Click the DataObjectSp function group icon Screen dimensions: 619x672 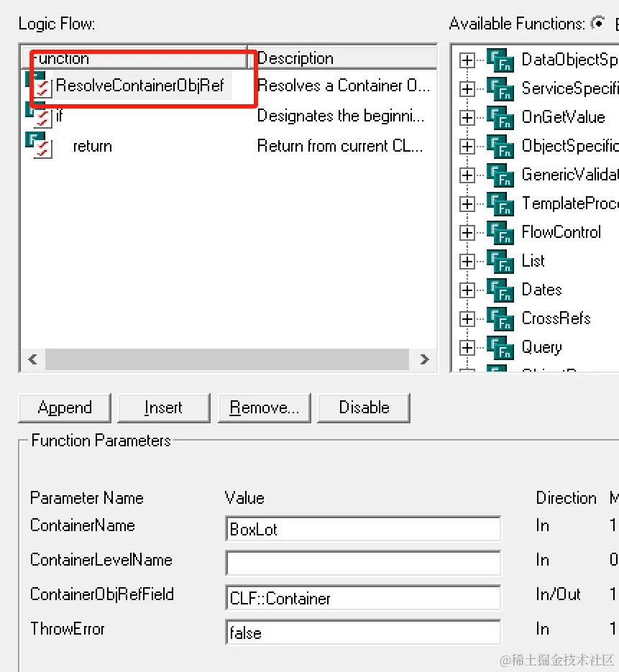pos(500,60)
